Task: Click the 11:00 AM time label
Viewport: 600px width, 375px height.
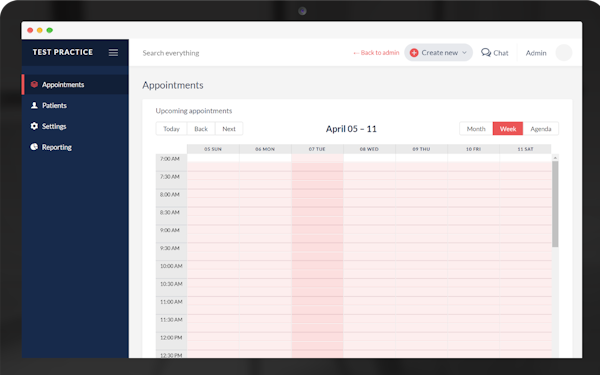Action: (x=171, y=302)
